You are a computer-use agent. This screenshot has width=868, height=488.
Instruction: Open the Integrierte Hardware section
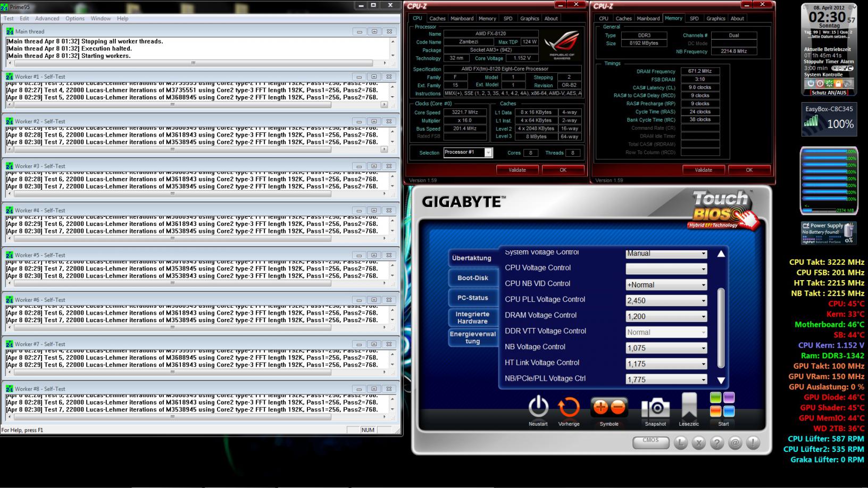[472, 318]
